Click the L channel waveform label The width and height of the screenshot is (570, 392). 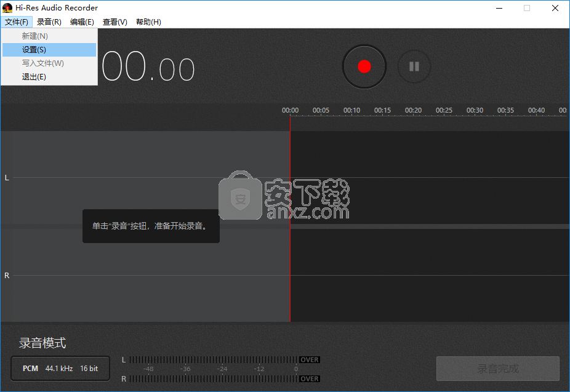7,178
